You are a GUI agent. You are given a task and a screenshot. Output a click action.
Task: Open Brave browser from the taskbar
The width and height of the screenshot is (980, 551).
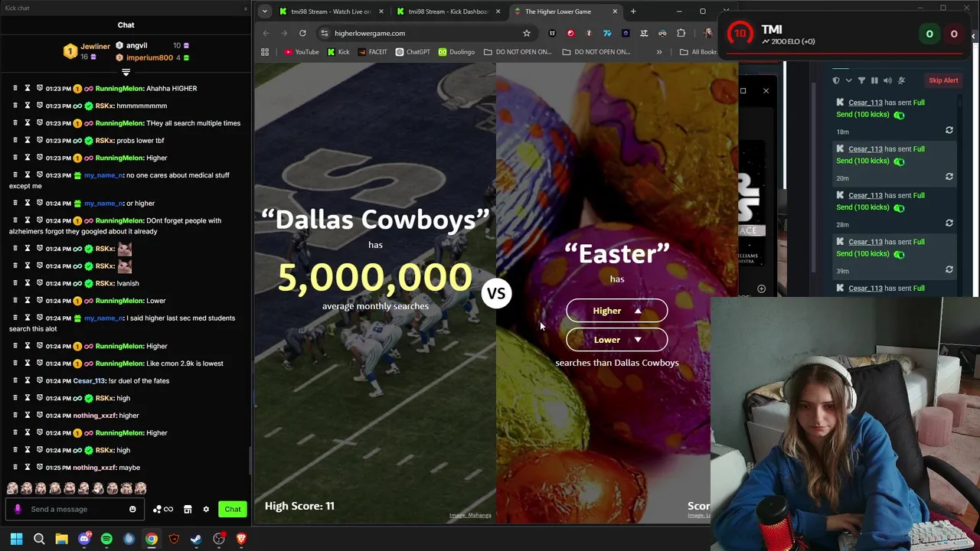coord(241,539)
